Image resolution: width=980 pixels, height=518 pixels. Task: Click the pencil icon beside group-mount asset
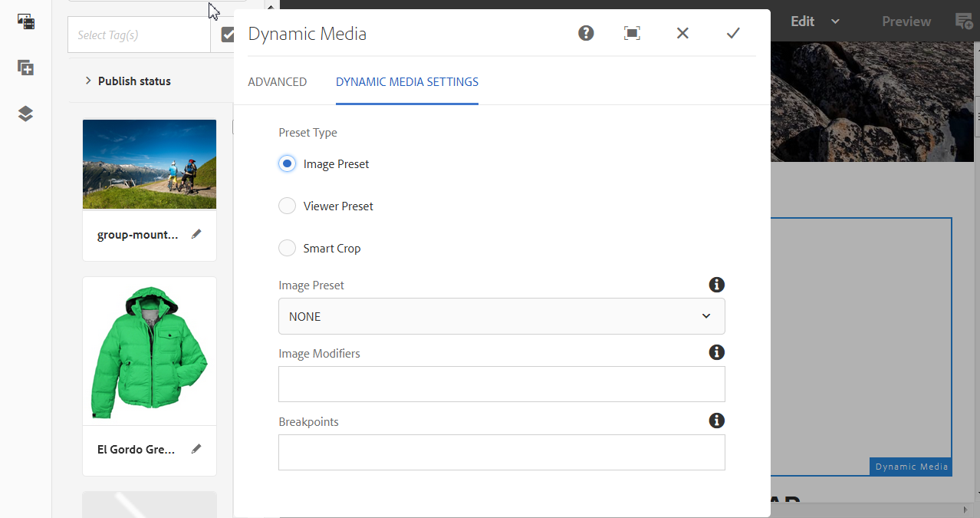[196, 234]
